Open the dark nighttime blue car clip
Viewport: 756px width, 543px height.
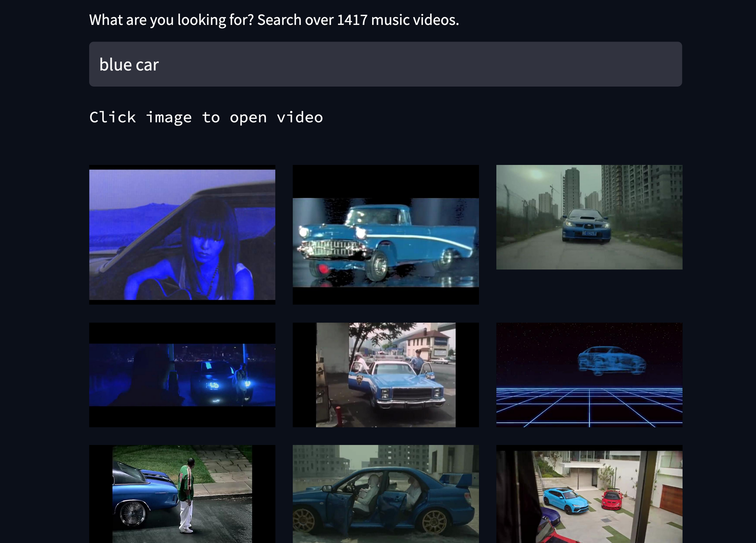click(182, 374)
